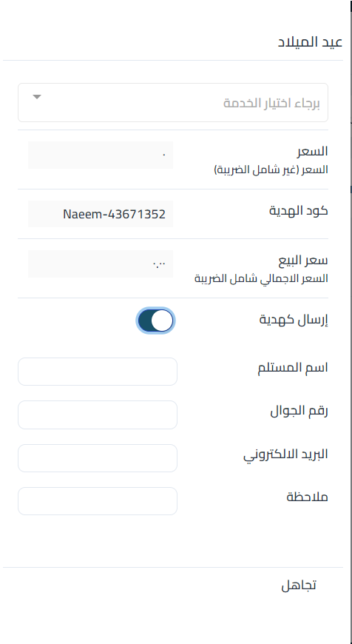This screenshot has height=644, width=352.
Task: Click into the mobile number field 'رقم الجوال'
Action: click(x=98, y=415)
